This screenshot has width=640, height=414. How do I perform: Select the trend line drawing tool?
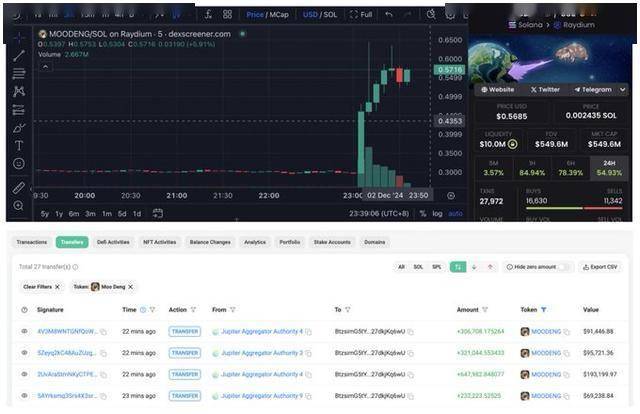(19, 56)
